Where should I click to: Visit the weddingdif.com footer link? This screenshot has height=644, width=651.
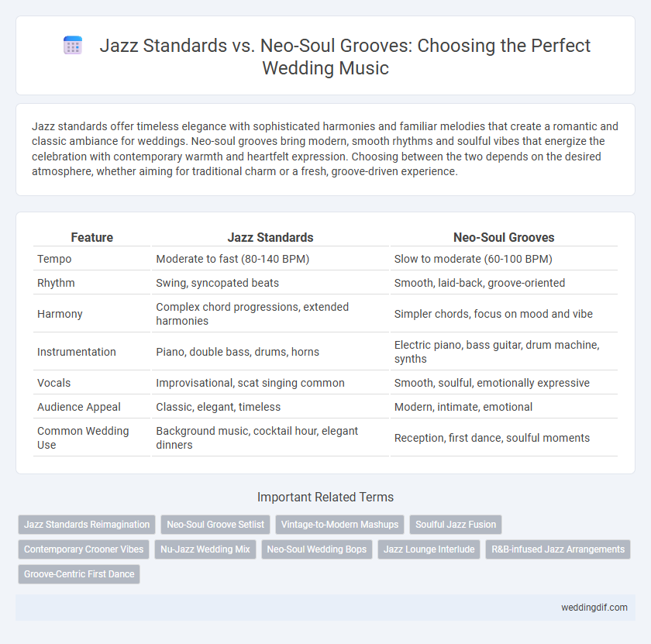pyautogui.click(x=594, y=608)
